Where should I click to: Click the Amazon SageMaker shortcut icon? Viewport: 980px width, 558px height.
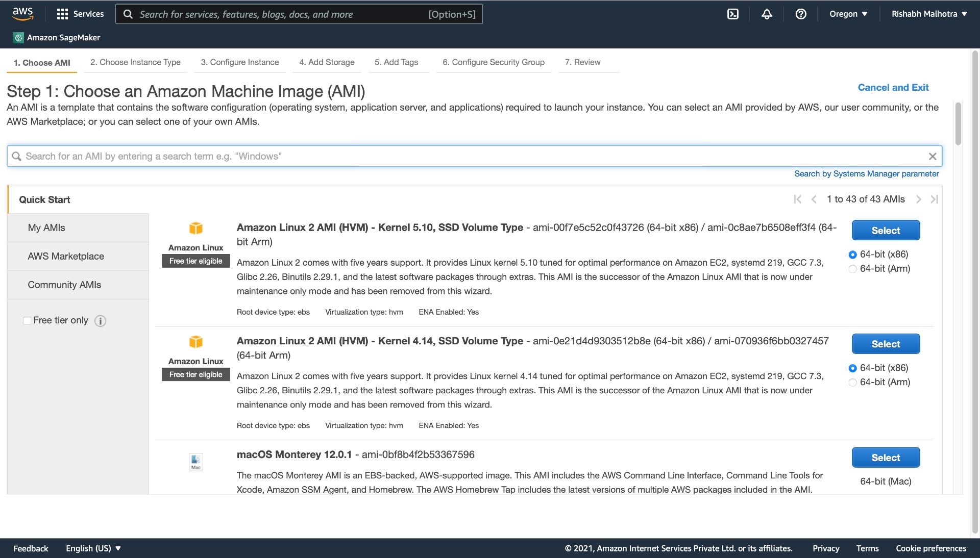tap(18, 38)
